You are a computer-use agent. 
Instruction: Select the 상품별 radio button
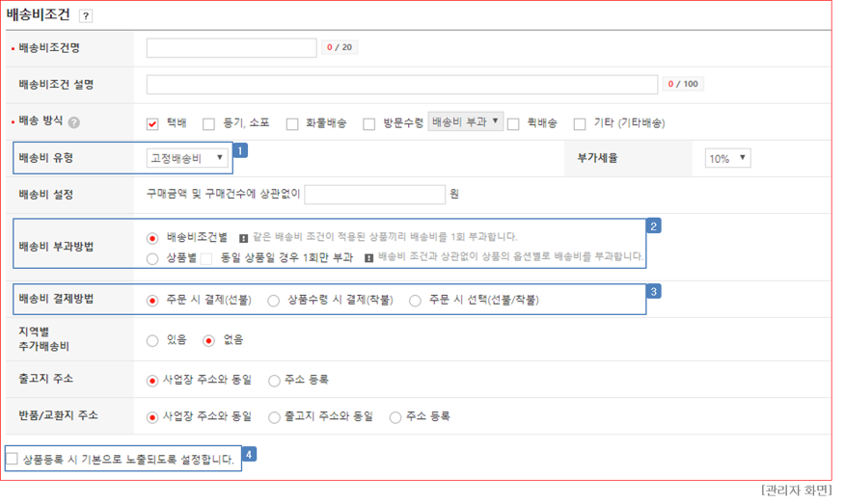click(152, 258)
